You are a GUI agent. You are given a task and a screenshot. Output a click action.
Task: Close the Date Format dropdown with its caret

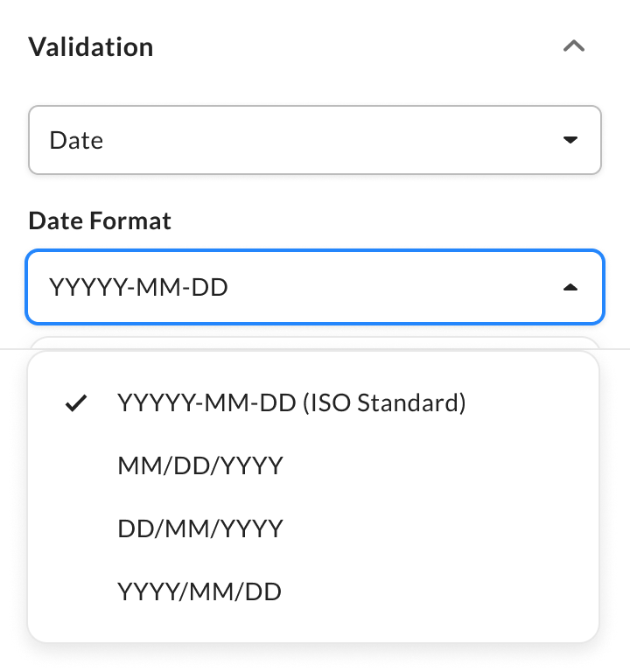[570, 287]
